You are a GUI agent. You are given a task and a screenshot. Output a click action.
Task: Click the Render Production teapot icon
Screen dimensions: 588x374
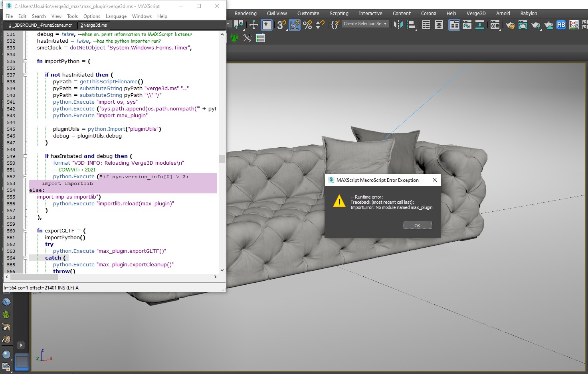point(536,25)
